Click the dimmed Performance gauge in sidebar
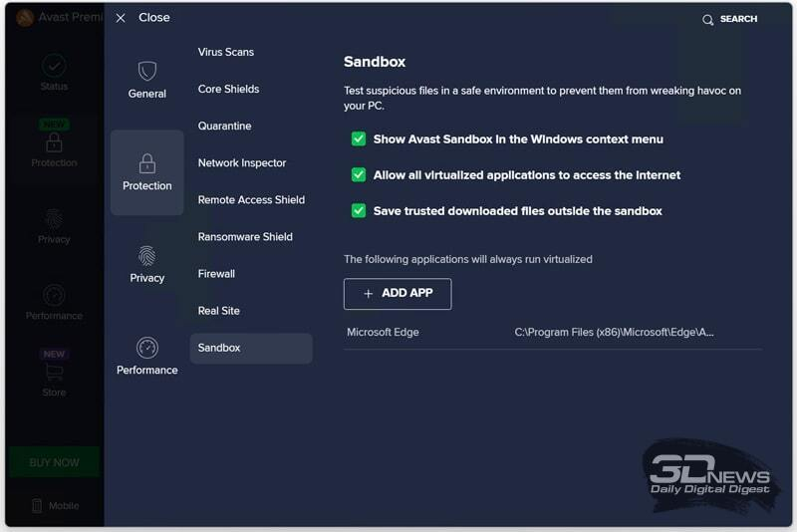This screenshot has height=532, width=797. click(54, 295)
